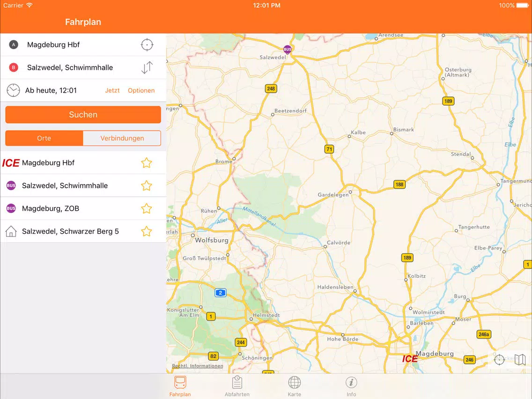The width and height of the screenshot is (532, 399).
Task: Tap the Wolmirstedt label on the map
Action: tap(429, 312)
